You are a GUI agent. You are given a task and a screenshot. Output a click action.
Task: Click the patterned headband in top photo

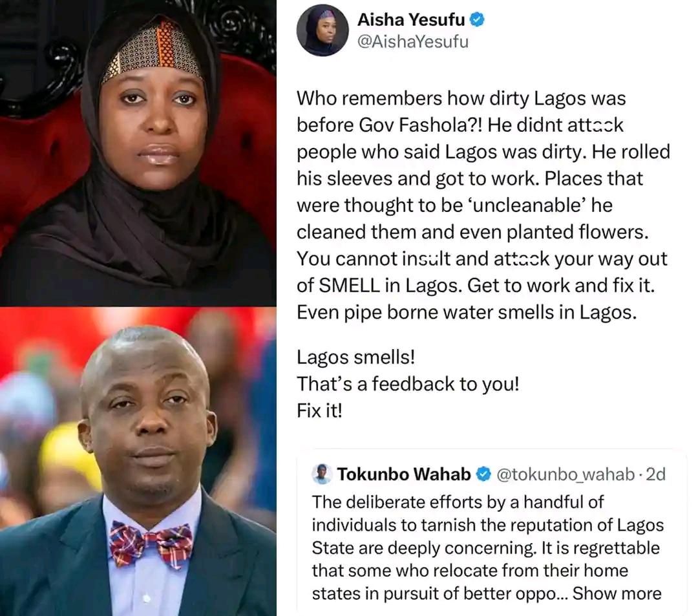[153, 52]
